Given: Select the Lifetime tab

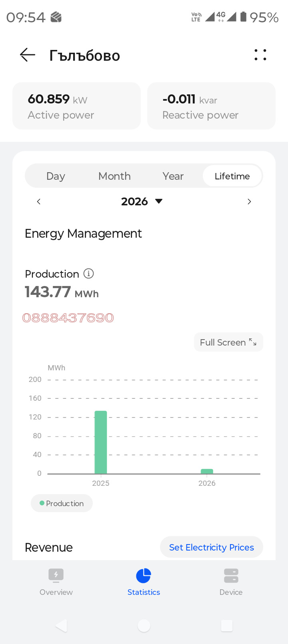Looking at the screenshot, I should pyautogui.click(x=232, y=176).
